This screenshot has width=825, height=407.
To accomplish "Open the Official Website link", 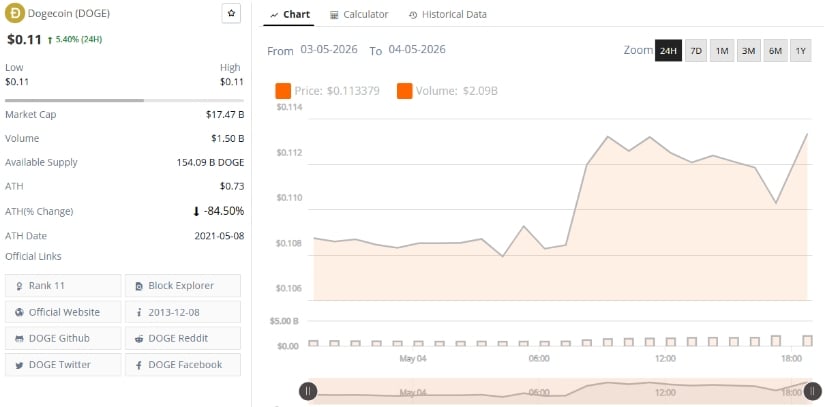I will 63,312.
